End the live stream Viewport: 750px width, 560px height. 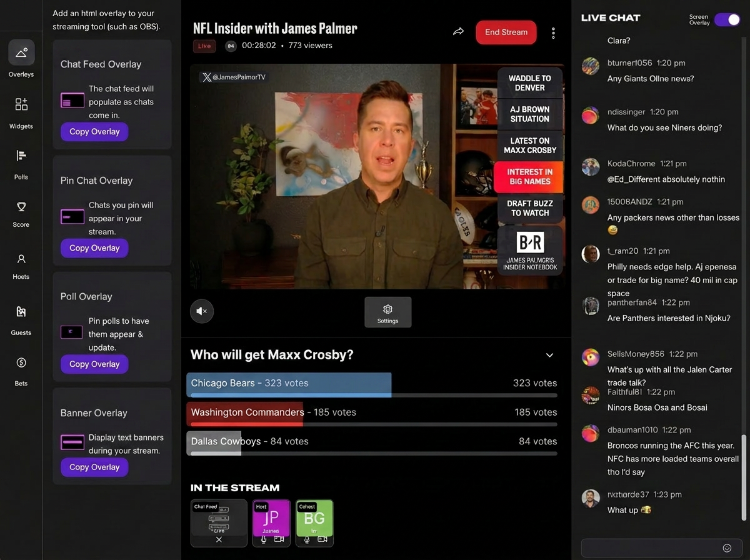coord(506,32)
